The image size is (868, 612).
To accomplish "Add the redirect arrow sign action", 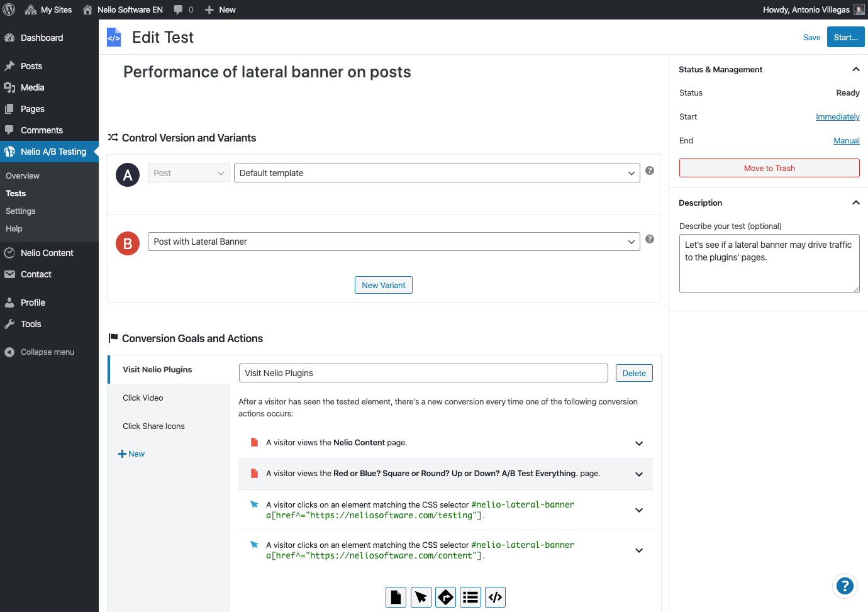I will [x=445, y=597].
